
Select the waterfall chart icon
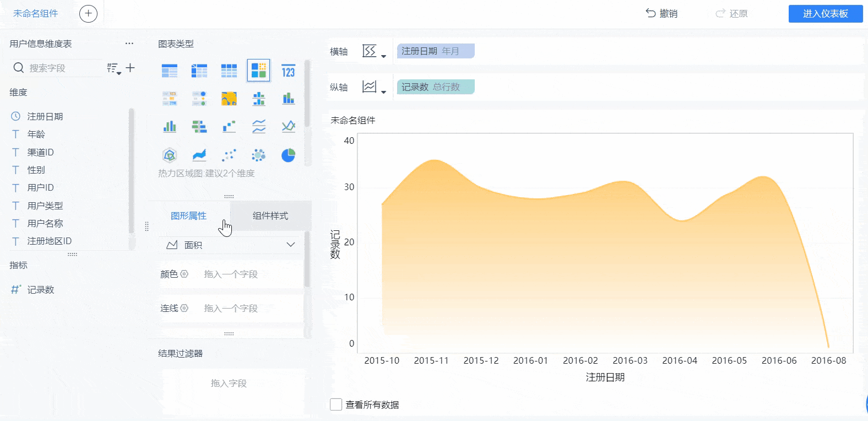click(x=229, y=127)
